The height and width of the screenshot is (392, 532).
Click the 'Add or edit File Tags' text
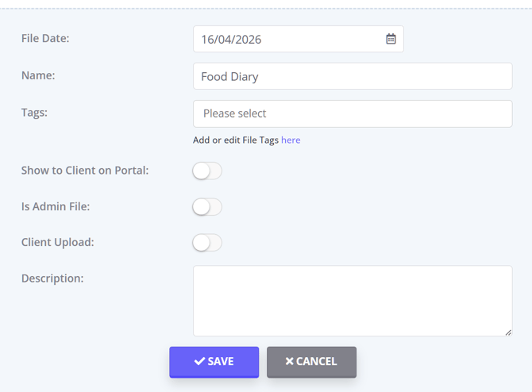(236, 140)
